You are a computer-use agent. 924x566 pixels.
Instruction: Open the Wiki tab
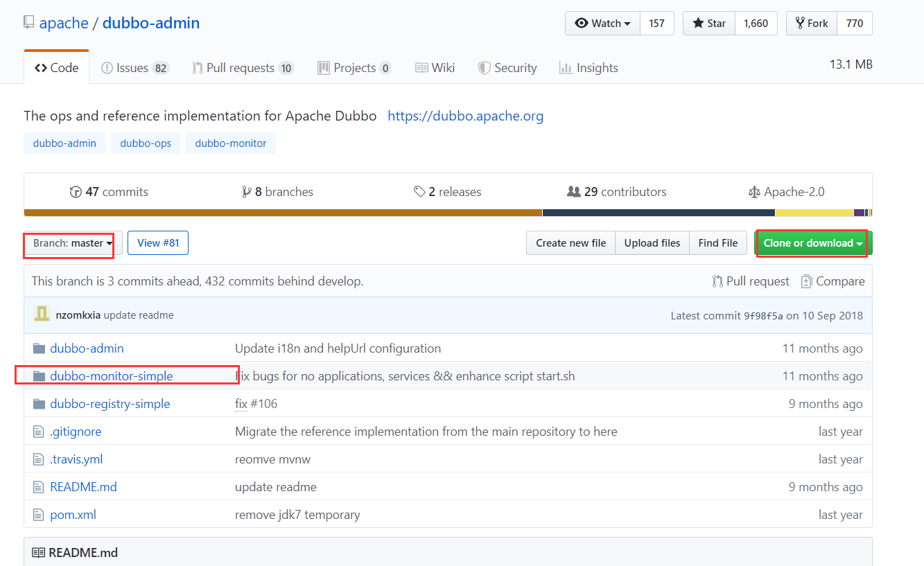point(435,68)
